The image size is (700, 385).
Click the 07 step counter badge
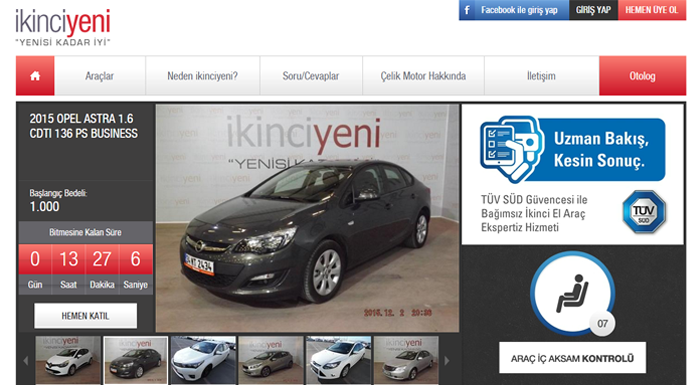(602, 323)
